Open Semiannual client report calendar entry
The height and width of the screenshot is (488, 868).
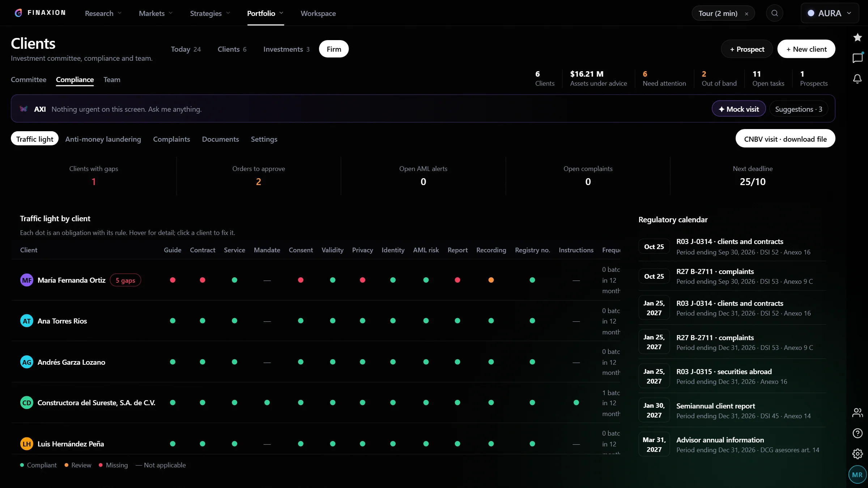(x=732, y=410)
